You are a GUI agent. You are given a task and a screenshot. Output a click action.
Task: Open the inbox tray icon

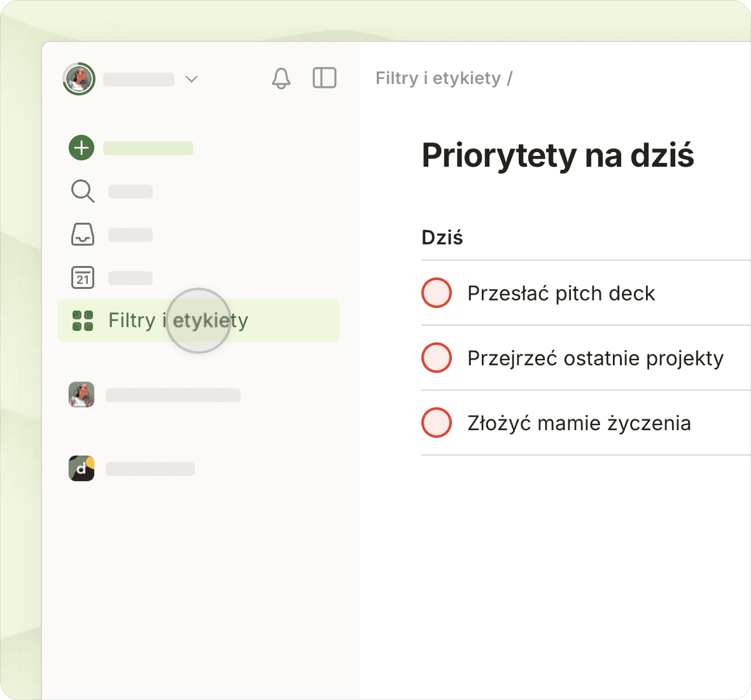(82, 234)
